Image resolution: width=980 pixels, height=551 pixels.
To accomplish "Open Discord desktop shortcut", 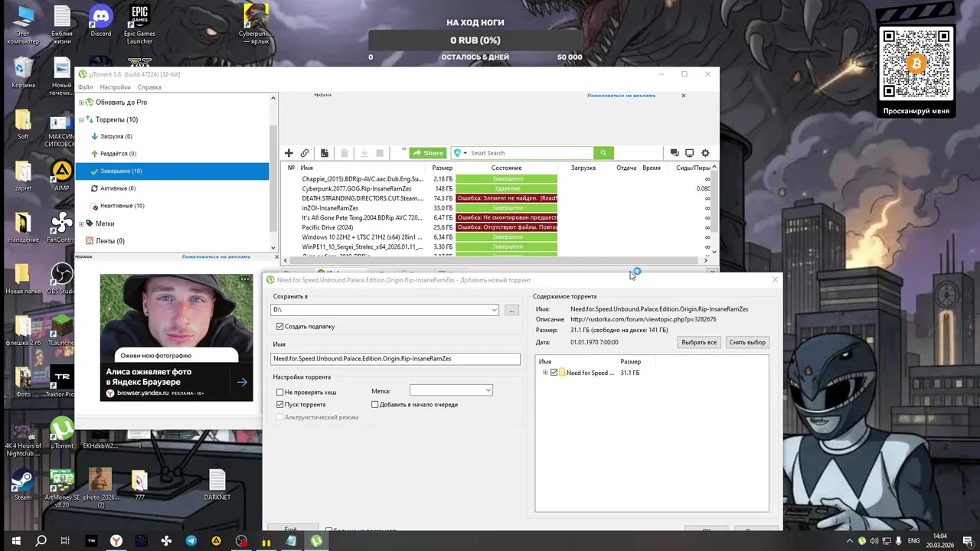I will pos(100,21).
